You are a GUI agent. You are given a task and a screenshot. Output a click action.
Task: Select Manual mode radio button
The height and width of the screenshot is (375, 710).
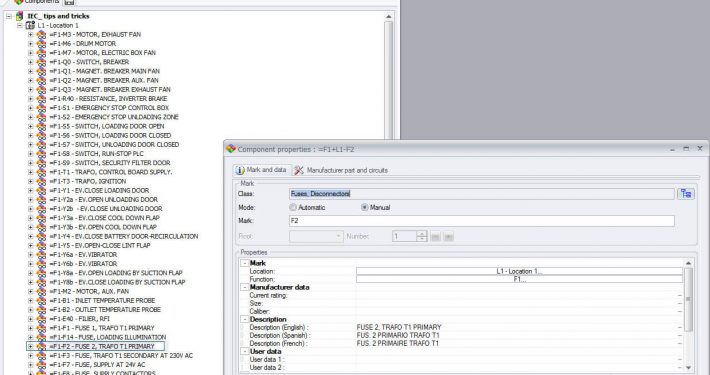(365, 207)
